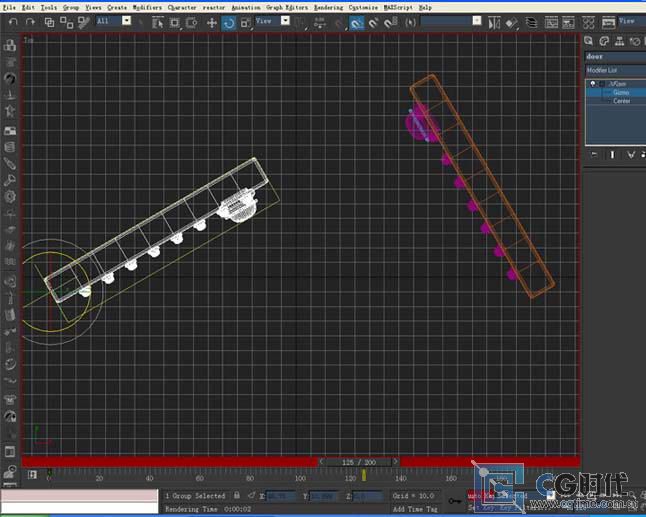
Task: Step time slider back with left arrow
Action: 321,462
